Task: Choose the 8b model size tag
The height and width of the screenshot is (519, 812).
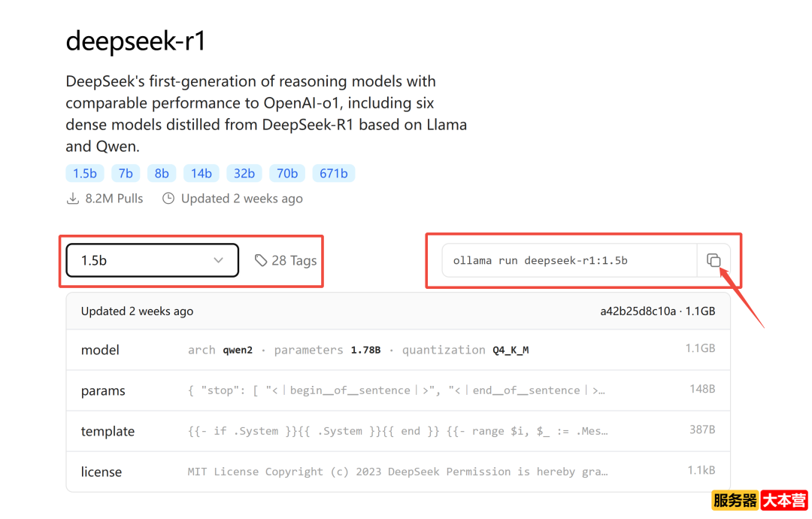Action: coord(162,173)
